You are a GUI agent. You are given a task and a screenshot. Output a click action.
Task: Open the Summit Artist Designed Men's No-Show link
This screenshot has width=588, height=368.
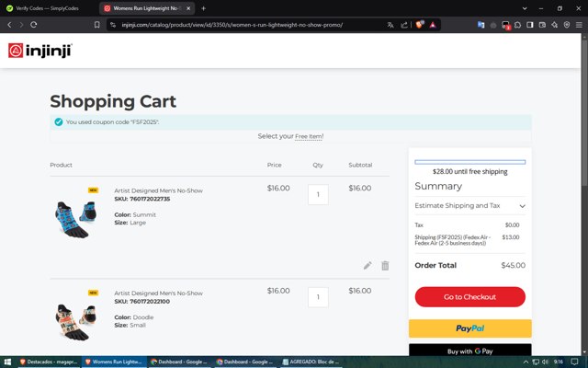coord(158,190)
